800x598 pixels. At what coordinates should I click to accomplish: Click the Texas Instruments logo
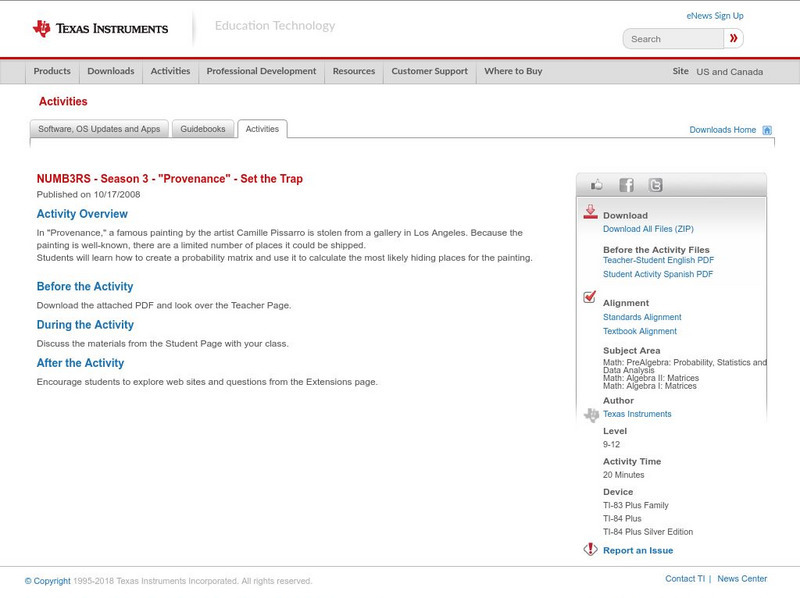click(101, 29)
